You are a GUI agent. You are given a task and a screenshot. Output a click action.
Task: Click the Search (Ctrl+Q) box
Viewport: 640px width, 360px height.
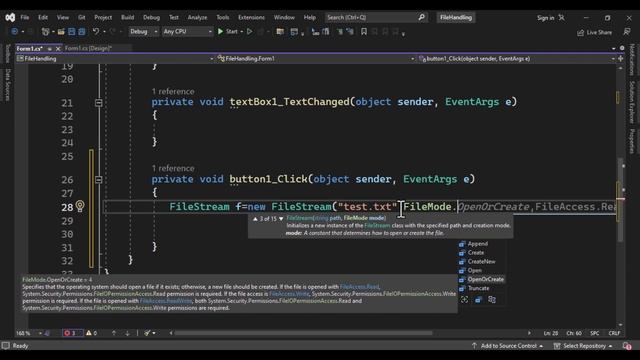click(376, 18)
